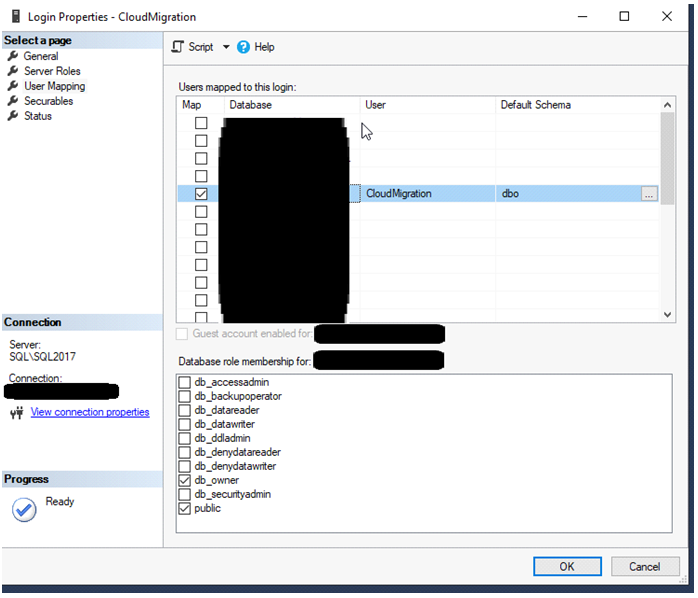Toggle the db_accessadmin role checkbox
Screen dimensions: 698x598
pos(184,382)
